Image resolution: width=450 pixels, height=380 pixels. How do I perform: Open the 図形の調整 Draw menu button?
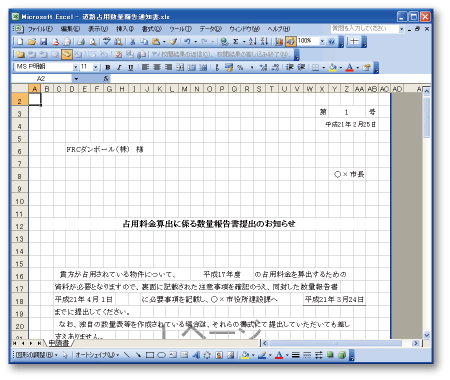(37, 355)
